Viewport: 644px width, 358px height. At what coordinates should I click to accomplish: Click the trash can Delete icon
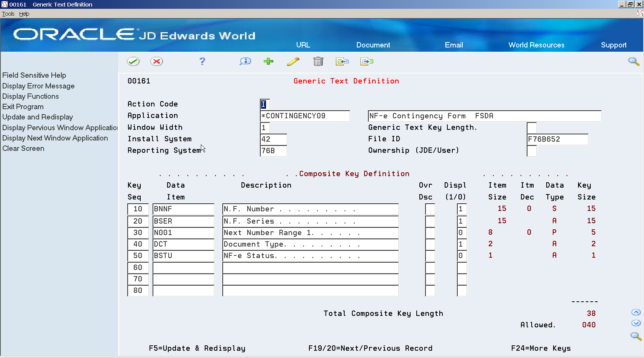[318, 61]
